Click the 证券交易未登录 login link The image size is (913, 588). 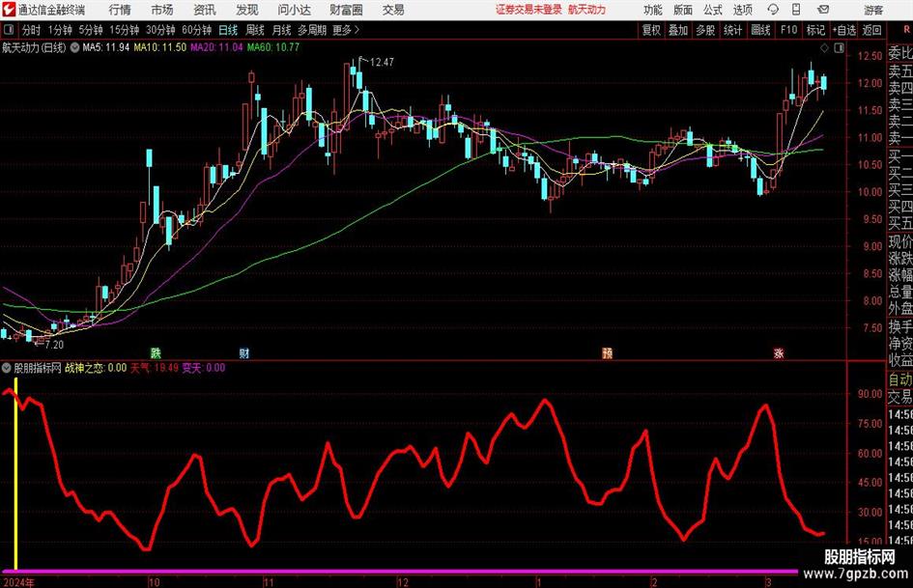(528, 10)
